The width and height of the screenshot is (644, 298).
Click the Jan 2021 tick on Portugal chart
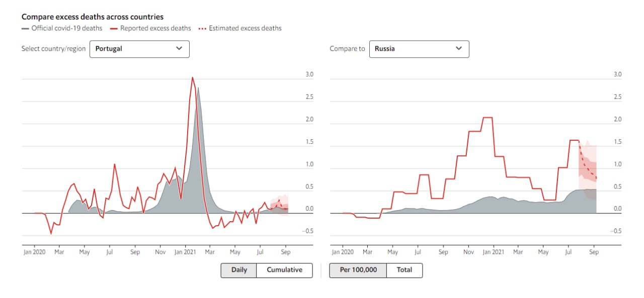[x=187, y=252]
